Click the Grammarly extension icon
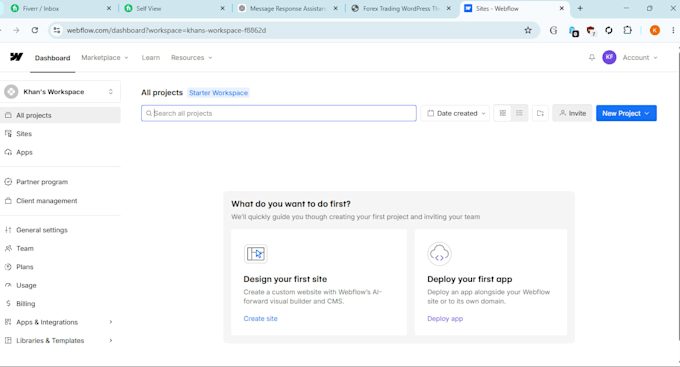The height and width of the screenshot is (367, 680). [x=553, y=30]
